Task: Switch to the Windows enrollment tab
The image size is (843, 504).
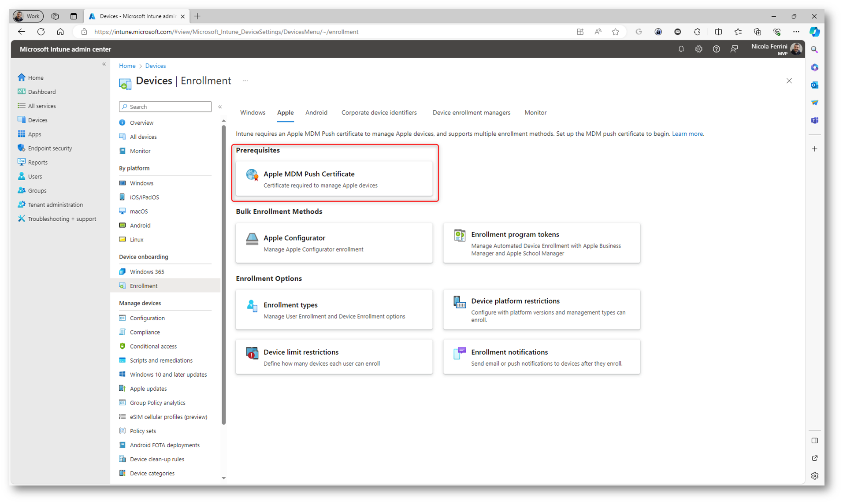Action: click(253, 112)
